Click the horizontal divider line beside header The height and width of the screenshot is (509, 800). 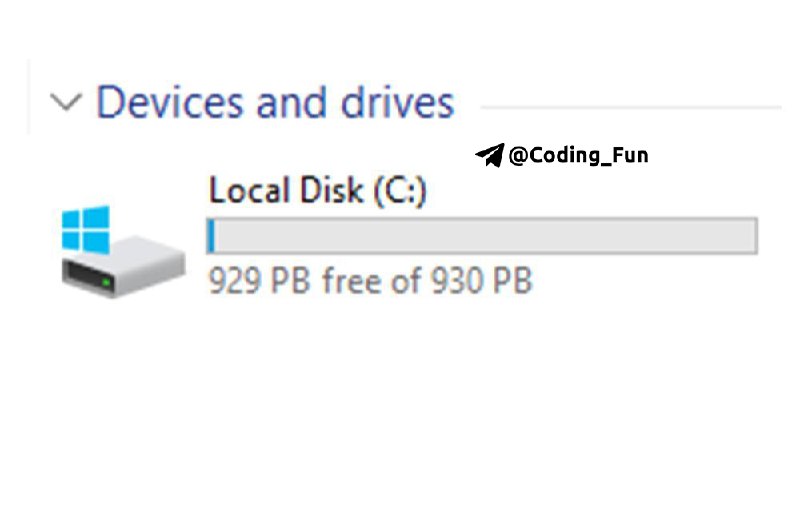click(631, 107)
